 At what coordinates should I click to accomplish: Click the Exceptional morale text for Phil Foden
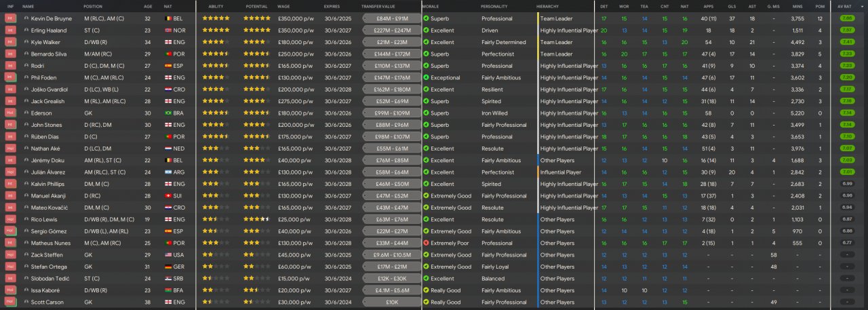coord(445,77)
